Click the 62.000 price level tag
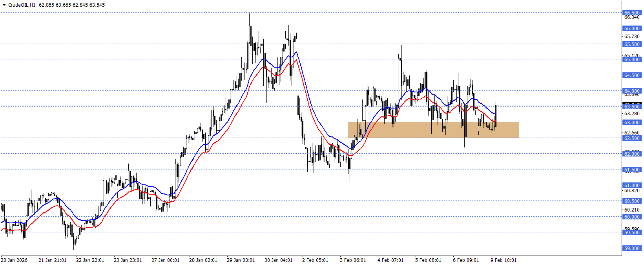 coord(632,154)
